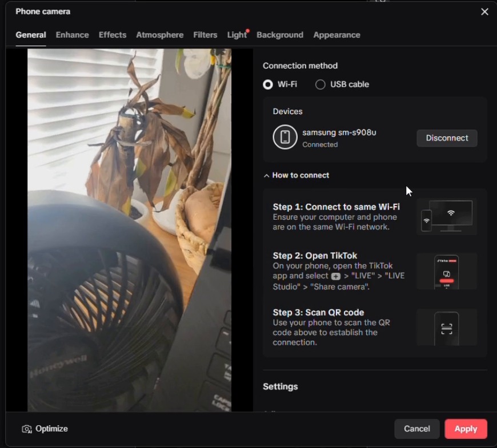Click the 'Connected' status text
Viewport: 497px width, 448px height.
click(320, 145)
